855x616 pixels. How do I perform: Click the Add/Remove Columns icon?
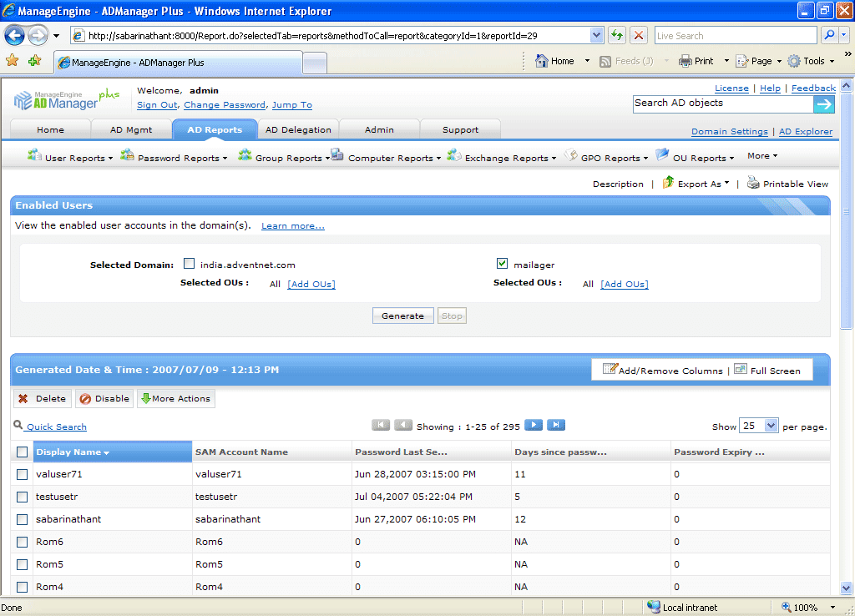tap(610, 369)
